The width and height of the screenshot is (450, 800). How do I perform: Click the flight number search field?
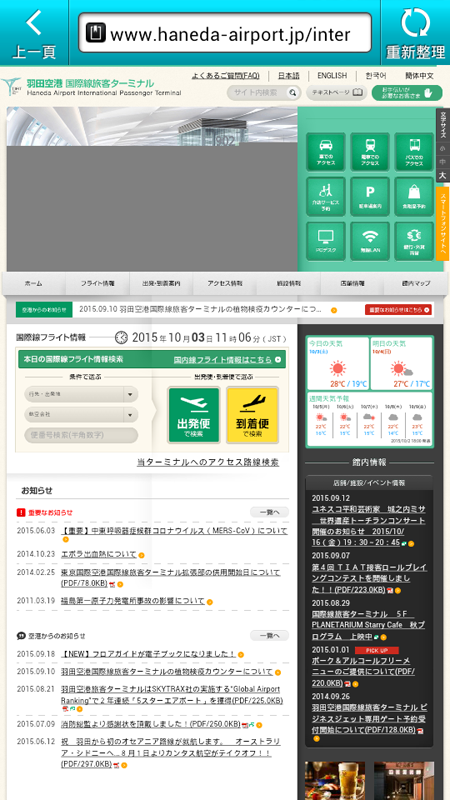(81, 435)
